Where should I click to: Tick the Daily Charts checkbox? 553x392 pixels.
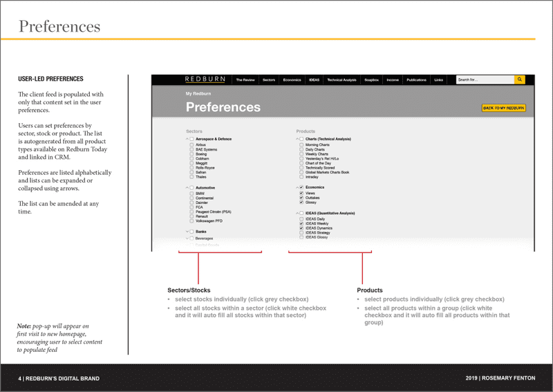(x=301, y=149)
